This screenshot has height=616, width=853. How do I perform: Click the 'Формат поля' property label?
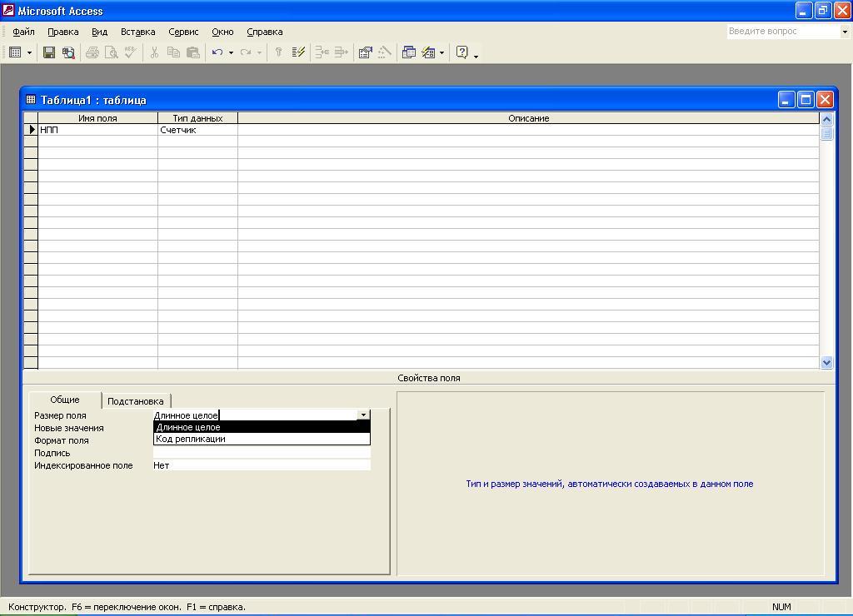tap(62, 440)
